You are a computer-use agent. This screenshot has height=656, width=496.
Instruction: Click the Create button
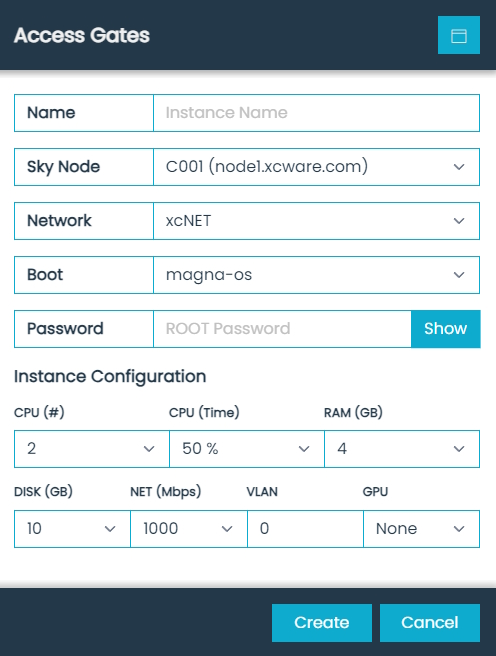click(322, 623)
